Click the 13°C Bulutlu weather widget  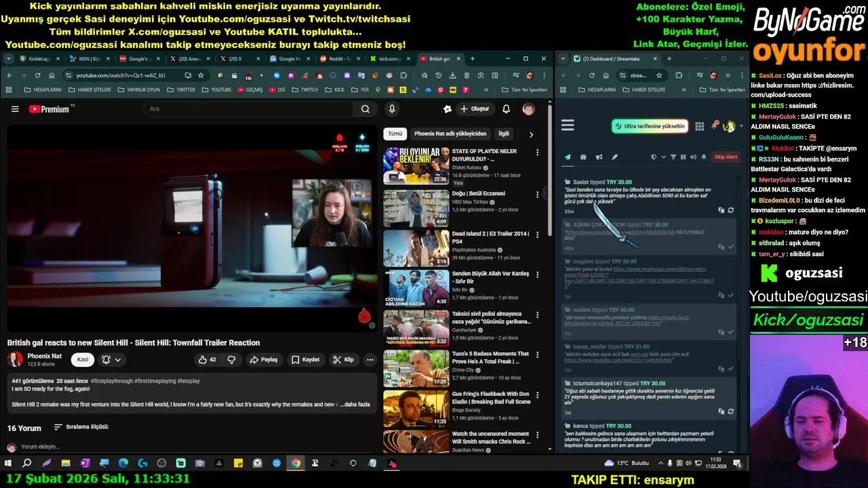click(x=627, y=464)
